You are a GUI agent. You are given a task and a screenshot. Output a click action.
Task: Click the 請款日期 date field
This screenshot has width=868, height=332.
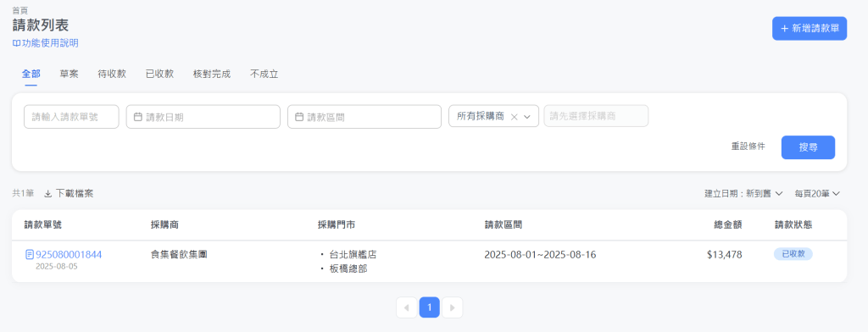pyautogui.click(x=203, y=117)
